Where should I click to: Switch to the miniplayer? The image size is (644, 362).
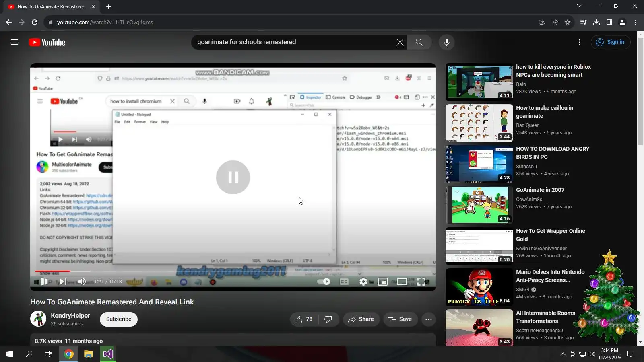pos(383,282)
